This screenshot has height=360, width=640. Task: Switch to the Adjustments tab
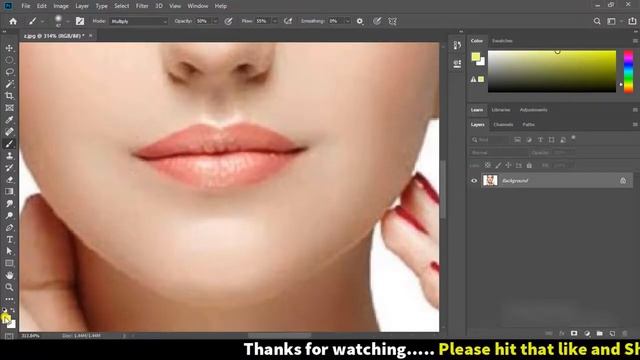(533, 110)
